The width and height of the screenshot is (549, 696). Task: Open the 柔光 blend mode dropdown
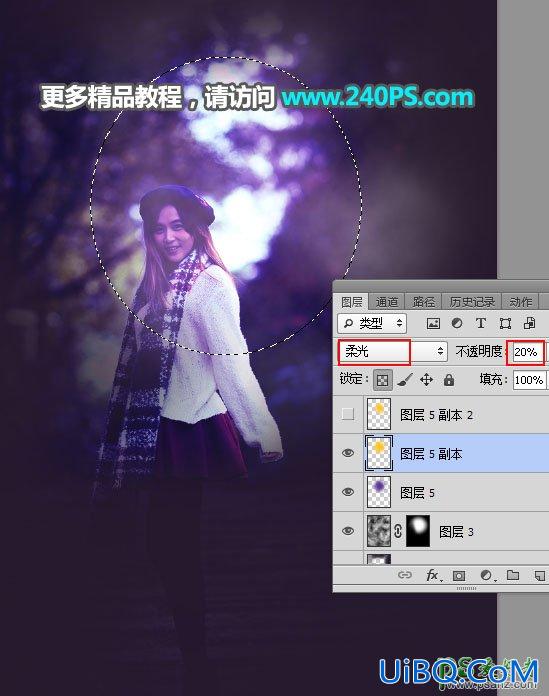pyautogui.click(x=392, y=352)
